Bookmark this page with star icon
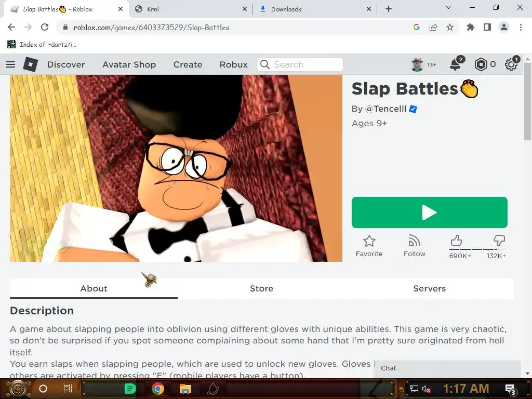The image size is (532, 399). (x=450, y=27)
